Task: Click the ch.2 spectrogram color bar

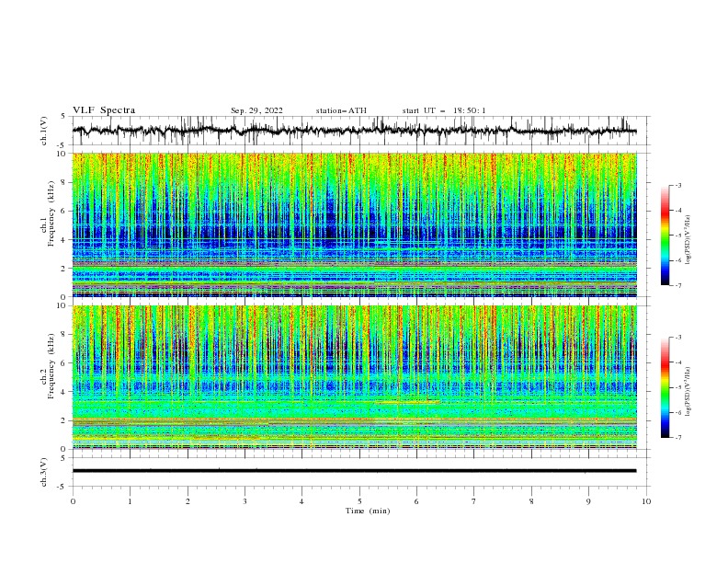Action: 665,387
